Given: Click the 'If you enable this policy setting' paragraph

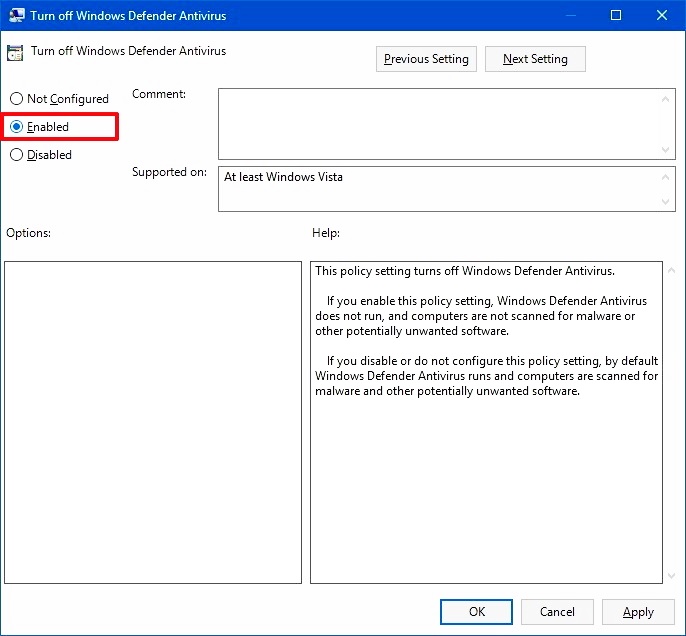Looking at the screenshot, I should coord(481,316).
